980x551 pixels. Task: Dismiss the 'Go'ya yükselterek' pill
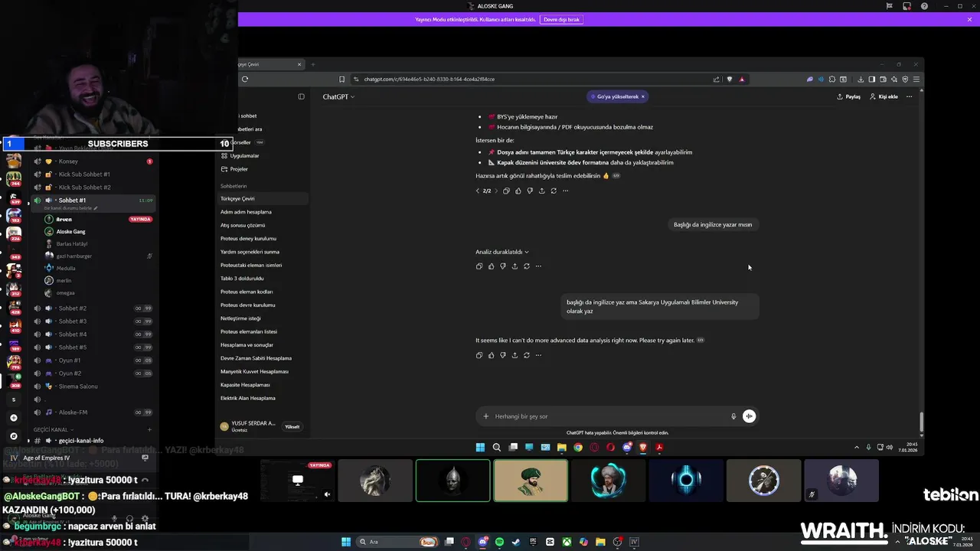[643, 96]
